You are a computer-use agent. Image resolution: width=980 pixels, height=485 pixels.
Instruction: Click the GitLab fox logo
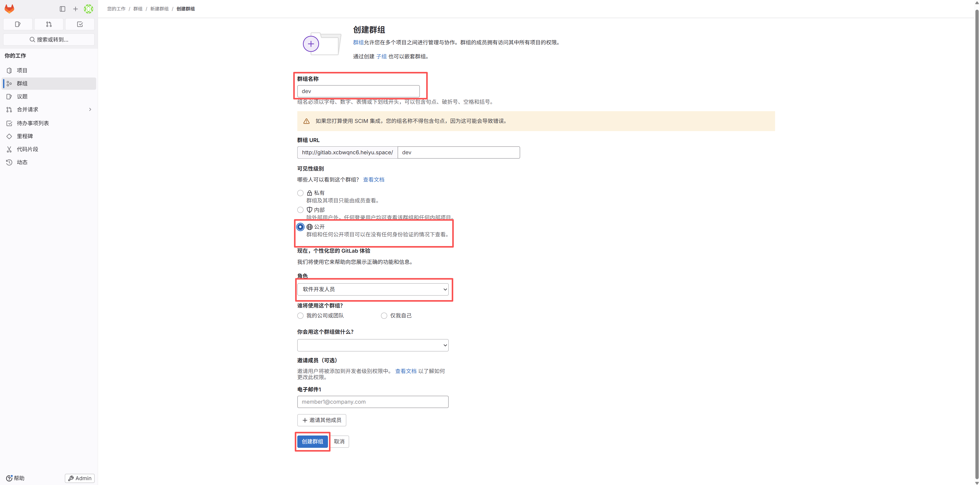coord(9,9)
